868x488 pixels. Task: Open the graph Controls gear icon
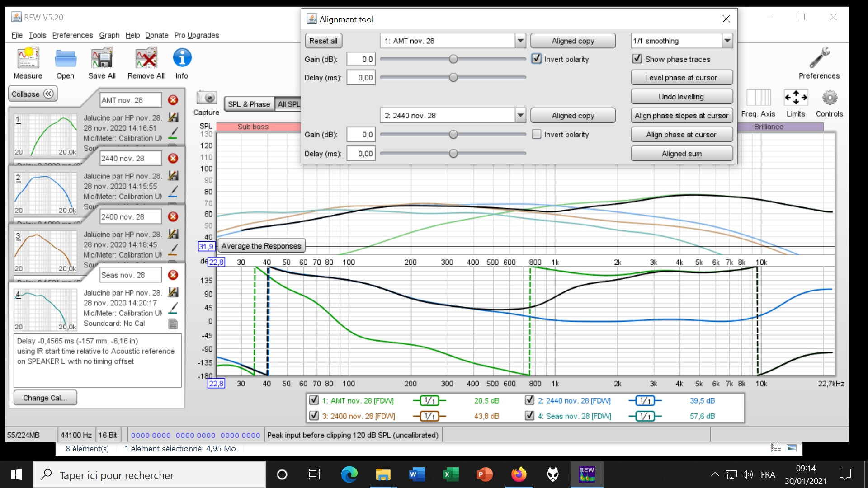click(x=829, y=97)
